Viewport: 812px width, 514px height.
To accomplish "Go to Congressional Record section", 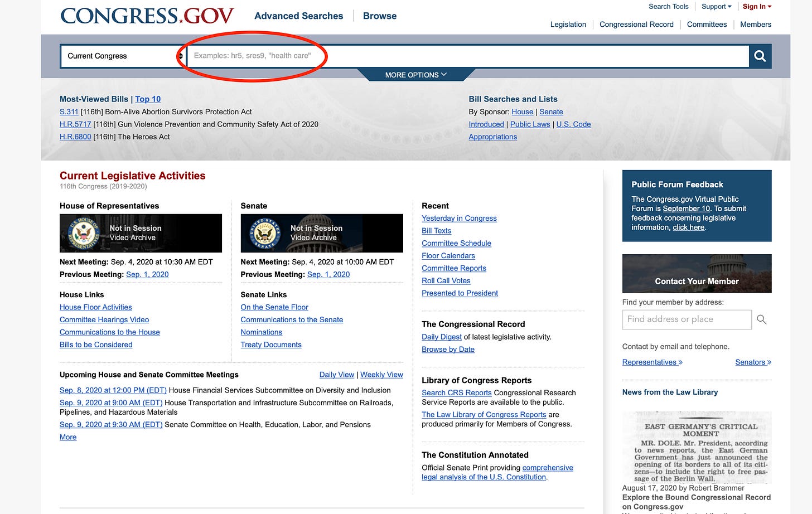I will [636, 25].
